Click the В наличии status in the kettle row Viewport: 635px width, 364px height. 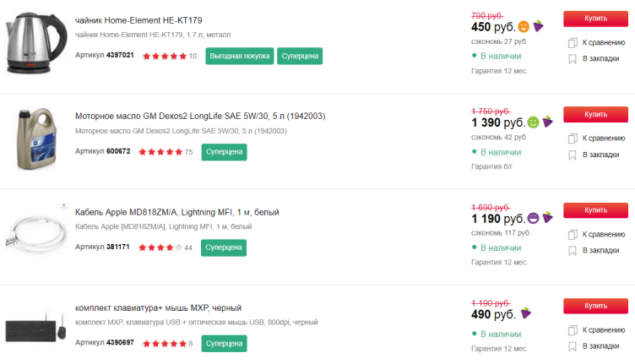point(501,57)
